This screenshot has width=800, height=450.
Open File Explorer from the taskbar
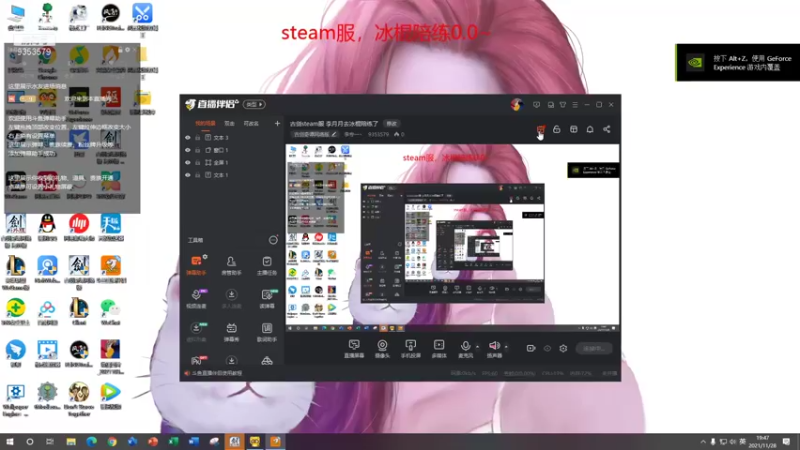tap(71, 442)
